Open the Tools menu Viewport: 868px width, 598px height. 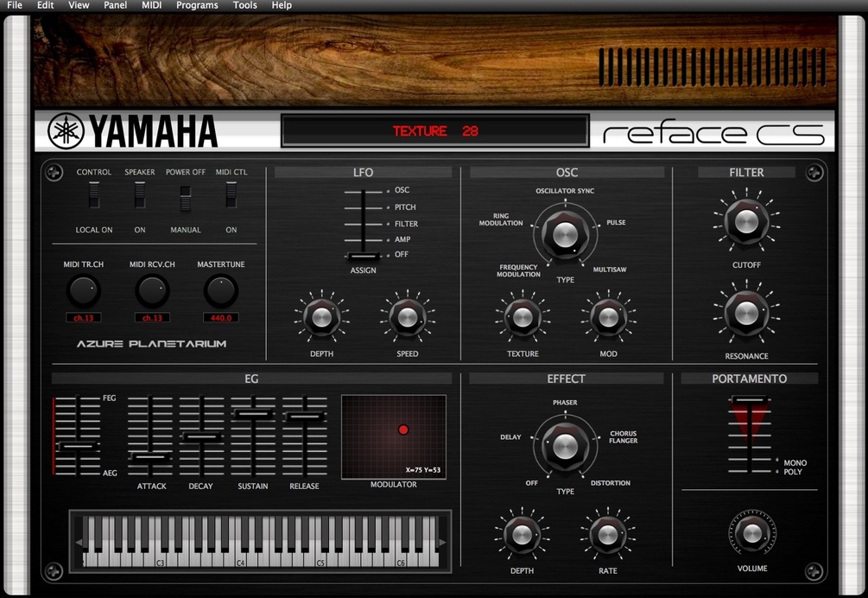244,5
